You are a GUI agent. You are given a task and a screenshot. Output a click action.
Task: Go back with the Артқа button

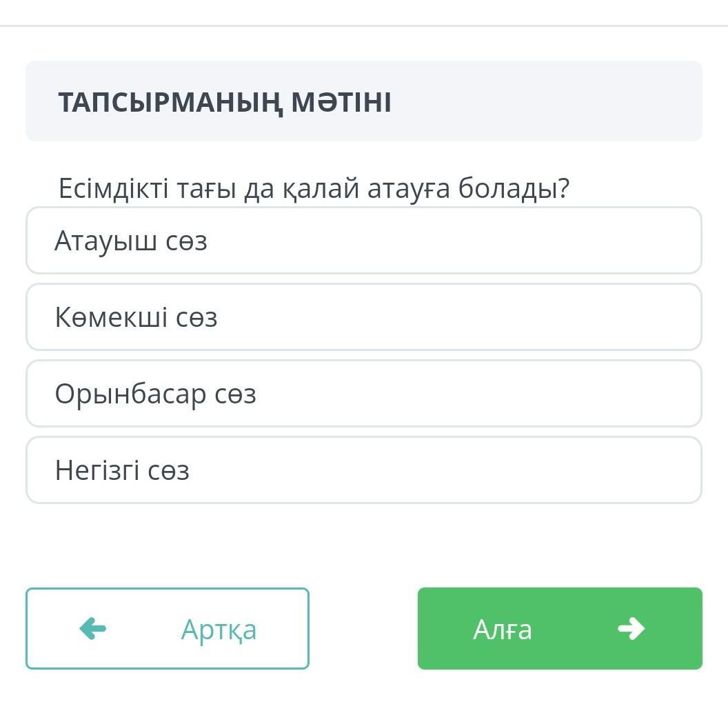(168, 628)
